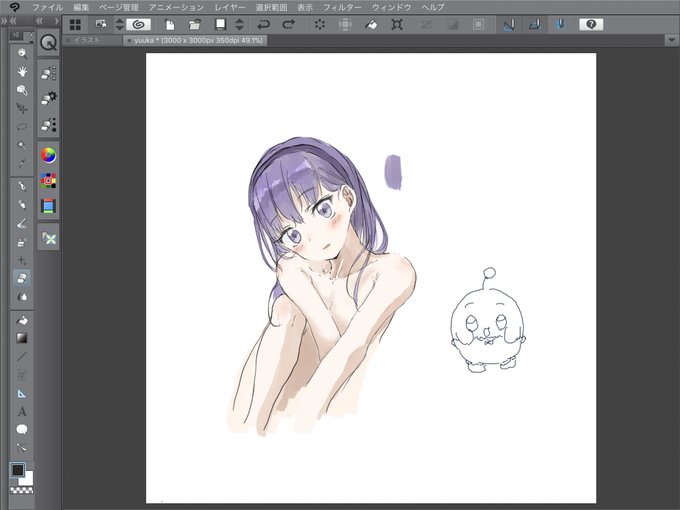Select the Eraser tool
The height and width of the screenshot is (510, 680).
pos(22,278)
